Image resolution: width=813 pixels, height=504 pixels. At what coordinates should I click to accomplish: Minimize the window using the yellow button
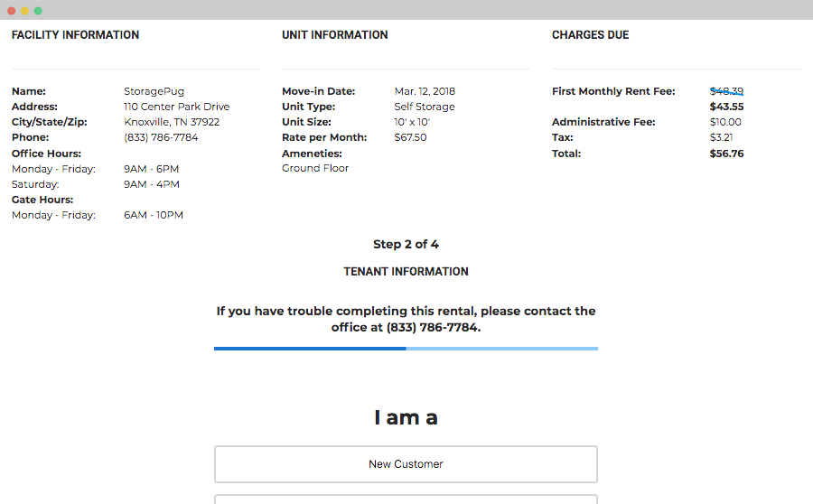(25, 11)
